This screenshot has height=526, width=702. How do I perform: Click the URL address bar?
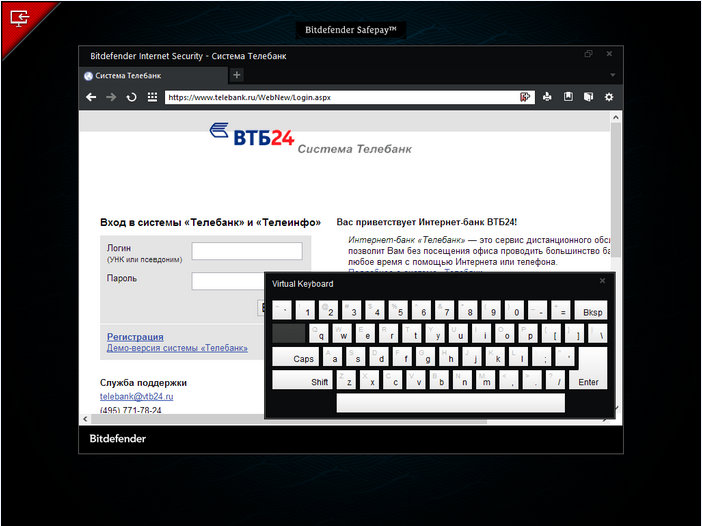coord(342,97)
